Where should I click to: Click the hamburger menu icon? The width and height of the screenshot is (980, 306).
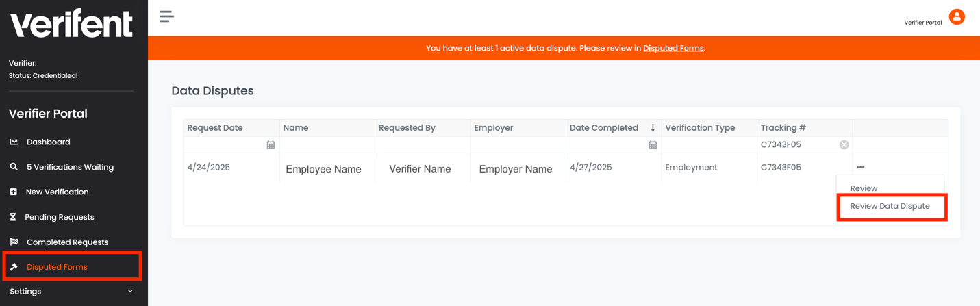[x=166, y=16]
